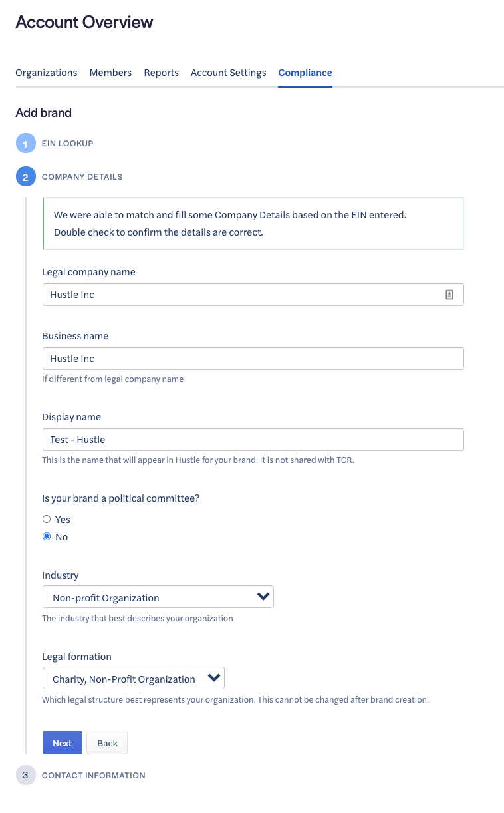Expand the Contact Information step label
The width and height of the screenshot is (504, 813).
click(93, 776)
